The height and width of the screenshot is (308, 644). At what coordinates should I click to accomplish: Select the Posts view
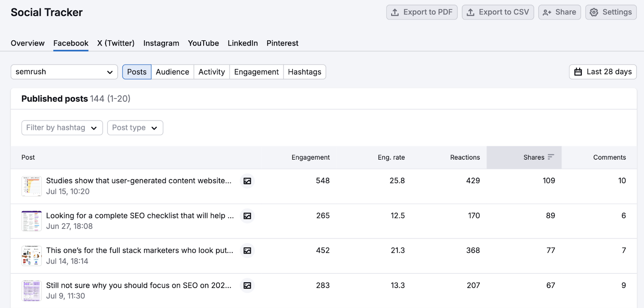(137, 72)
